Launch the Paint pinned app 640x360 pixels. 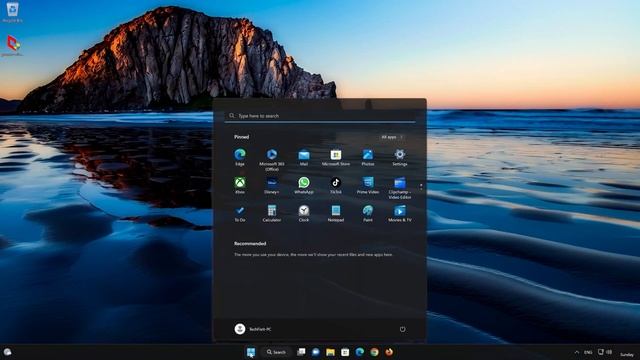(368, 213)
